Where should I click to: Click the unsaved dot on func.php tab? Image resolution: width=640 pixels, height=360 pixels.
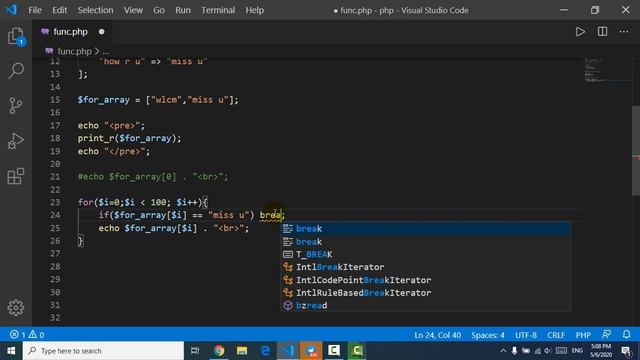101,31
